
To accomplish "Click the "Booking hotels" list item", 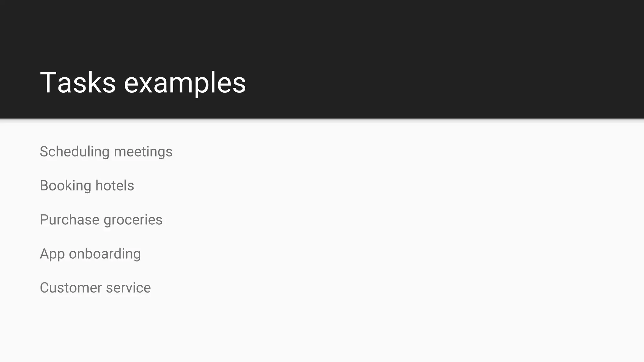I will tap(87, 185).
